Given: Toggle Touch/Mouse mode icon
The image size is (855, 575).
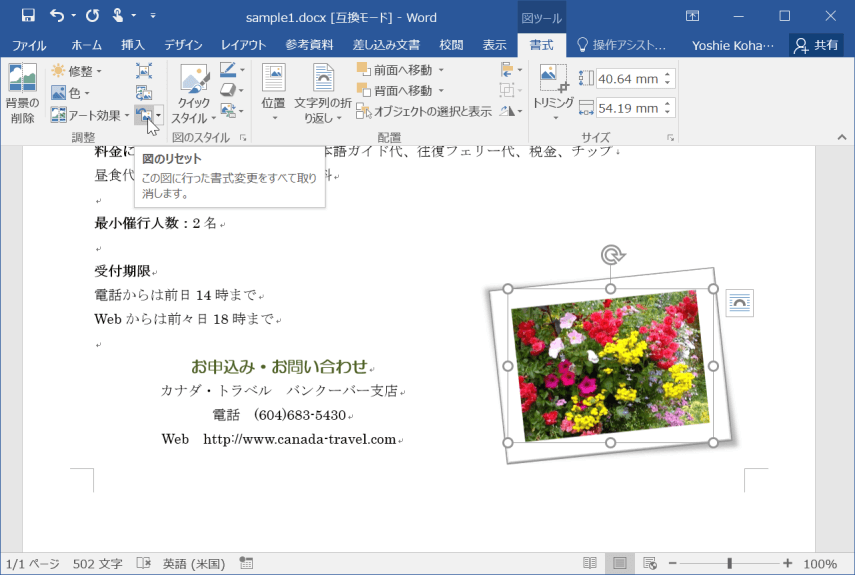Looking at the screenshot, I should 118,15.
